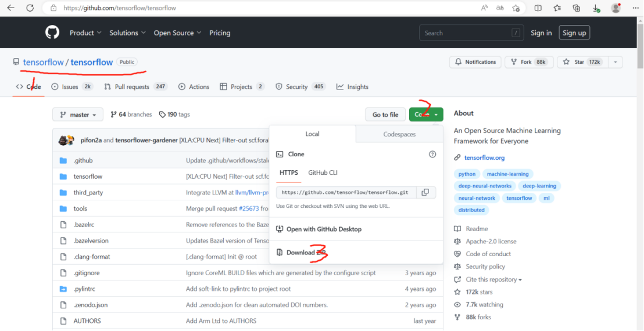This screenshot has width=644, height=331.
Task: Fork the repository with Fork button
Action: [x=529, y=62]
